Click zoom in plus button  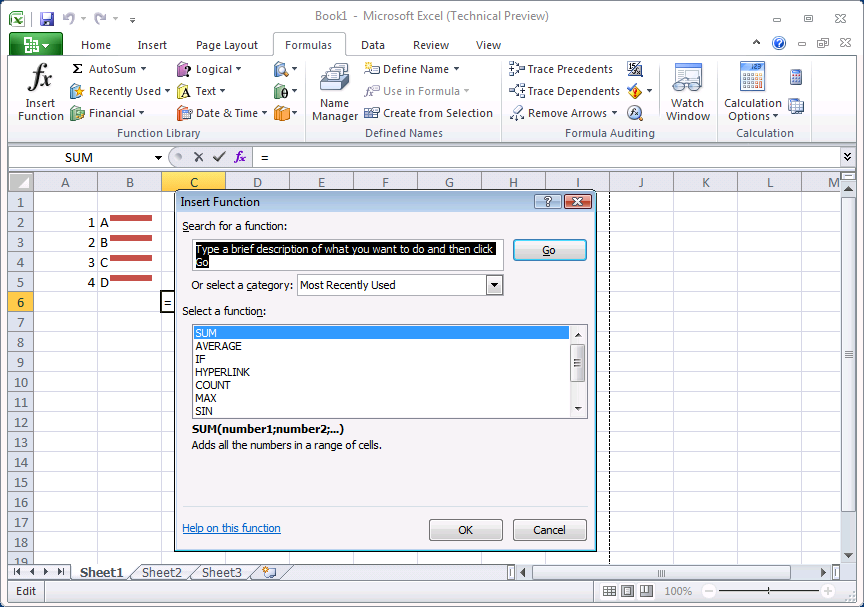pyautogui.click(x=828, y=591)
